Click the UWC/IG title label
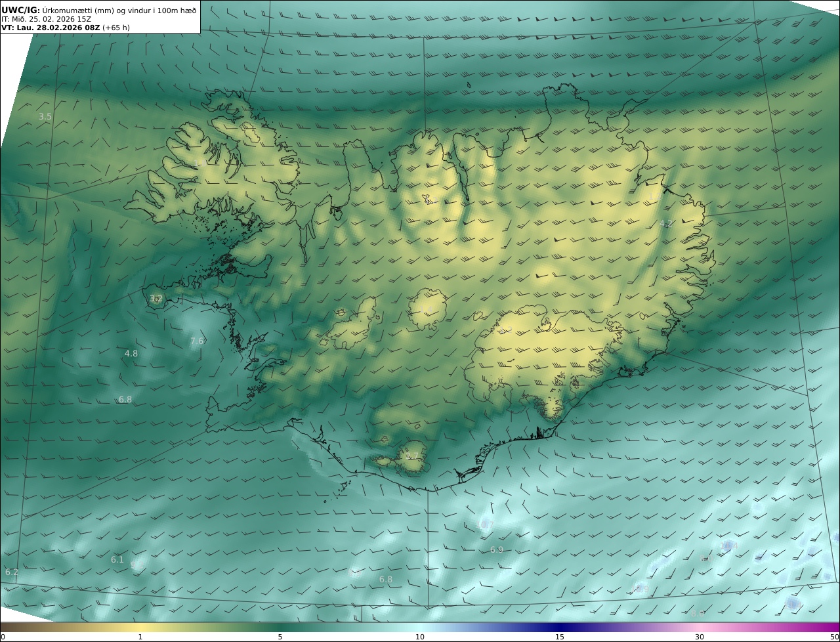 coord(21,10)
